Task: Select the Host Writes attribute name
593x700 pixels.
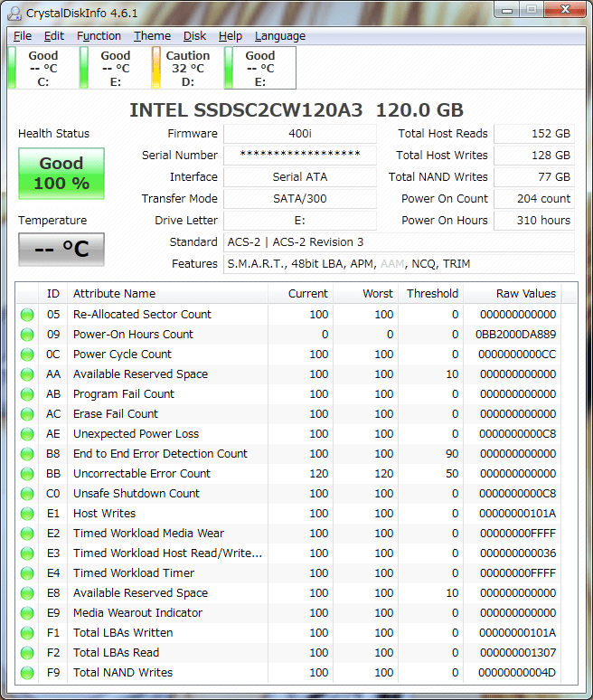Action: pyautogui.click(x=105, y=514)
